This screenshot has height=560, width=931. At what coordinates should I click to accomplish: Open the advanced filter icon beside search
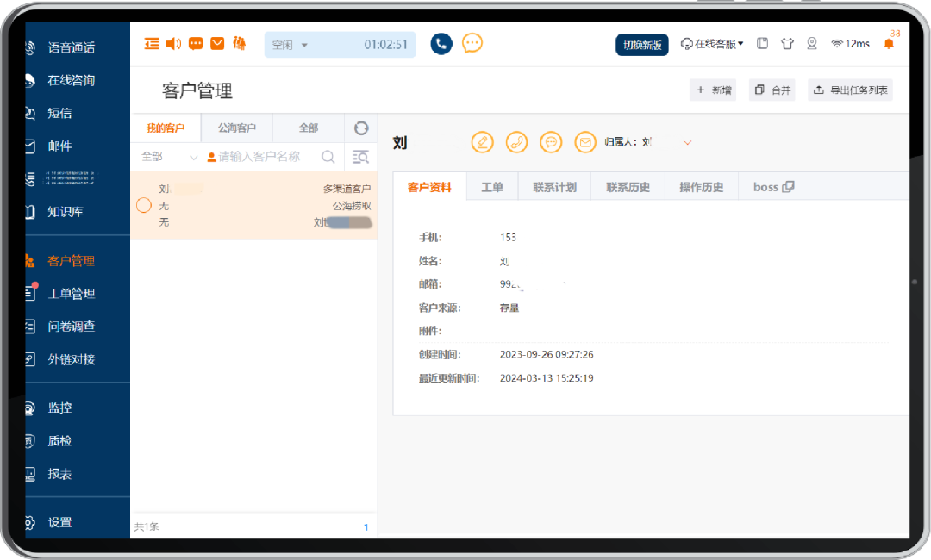click(360, 157)
